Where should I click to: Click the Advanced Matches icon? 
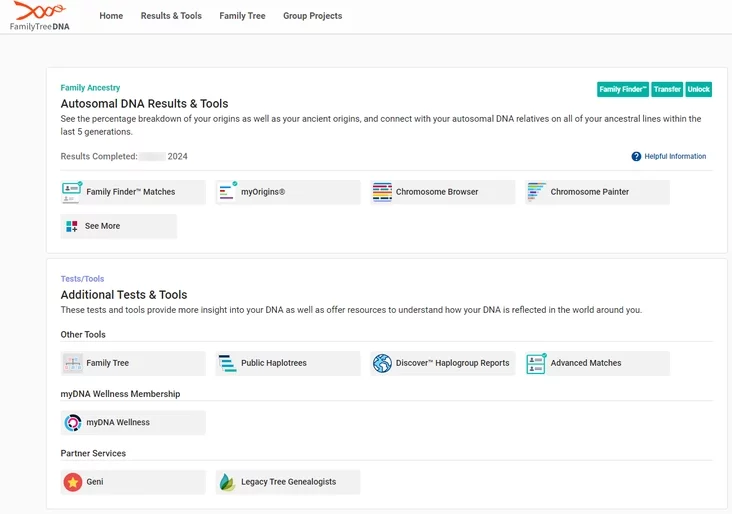pyautogui.click(x=537, y=363)
